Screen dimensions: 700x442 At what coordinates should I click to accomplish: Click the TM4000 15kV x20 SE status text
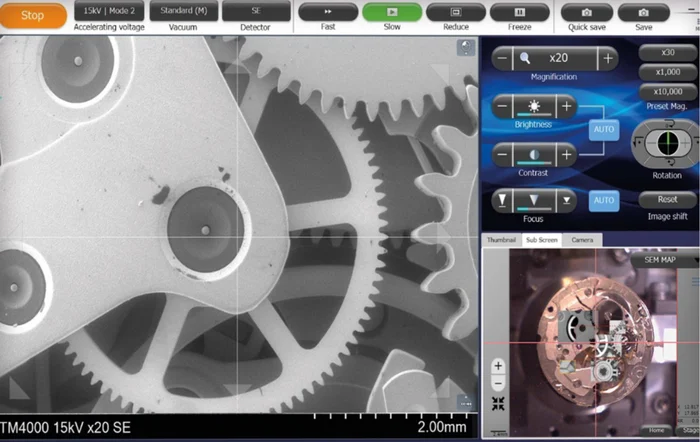click(66, 428)
